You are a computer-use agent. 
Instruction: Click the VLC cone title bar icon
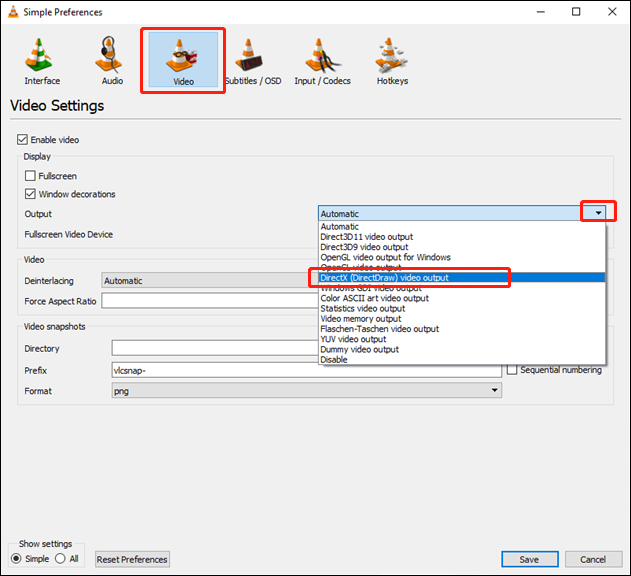pyautogui.click(x=13, y=12)
